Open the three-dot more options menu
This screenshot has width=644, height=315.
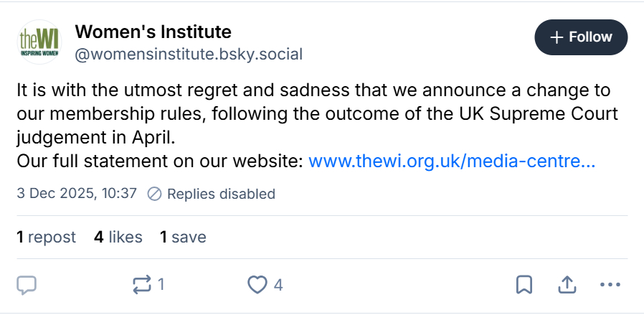click(x=609, y=285)
